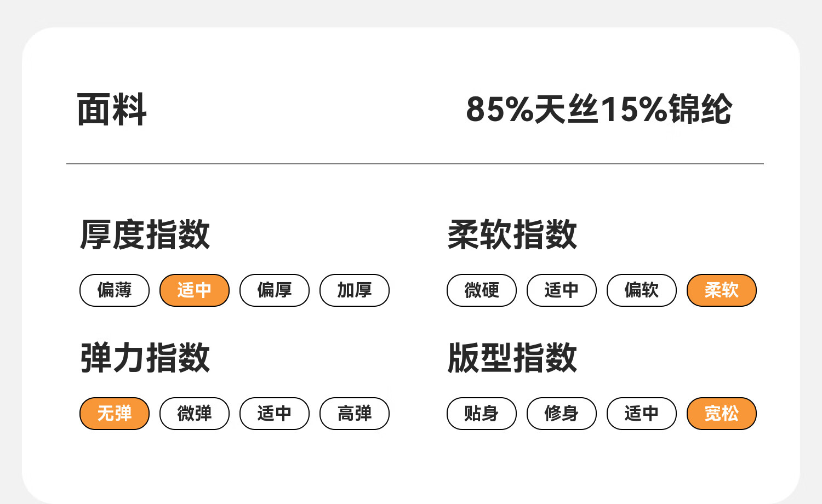
Task: Select the 适中 pill under 弹力指数
Action: [x=275, y=414]
